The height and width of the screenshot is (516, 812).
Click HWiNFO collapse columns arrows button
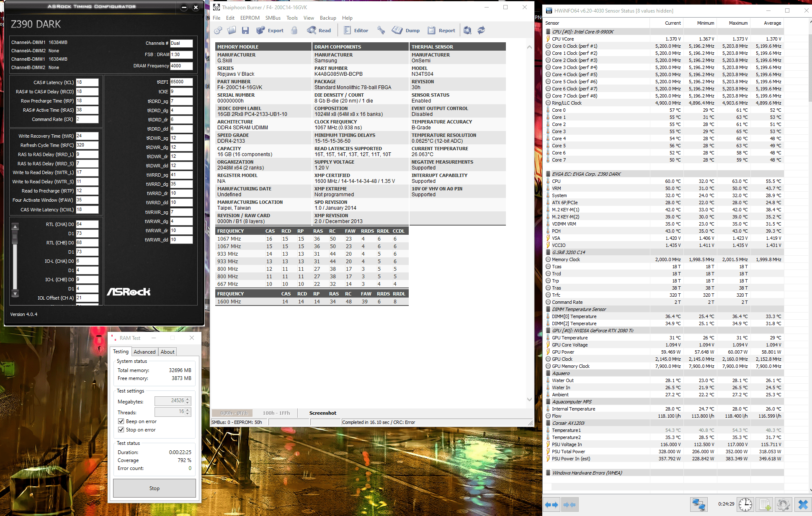570,505
